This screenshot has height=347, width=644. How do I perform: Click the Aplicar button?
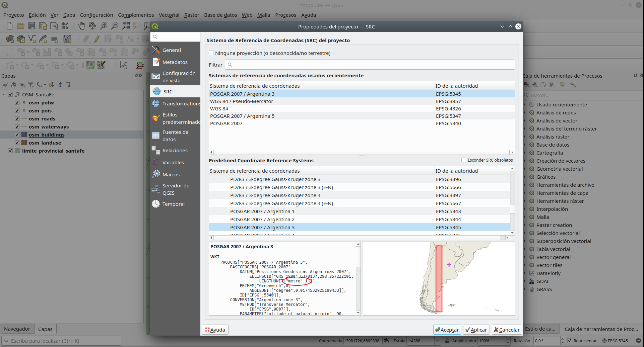pyautogui.click(x=476, y=330)
